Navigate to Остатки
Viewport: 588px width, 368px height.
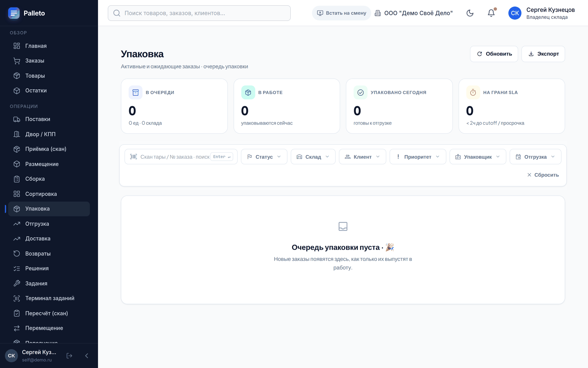49,91
